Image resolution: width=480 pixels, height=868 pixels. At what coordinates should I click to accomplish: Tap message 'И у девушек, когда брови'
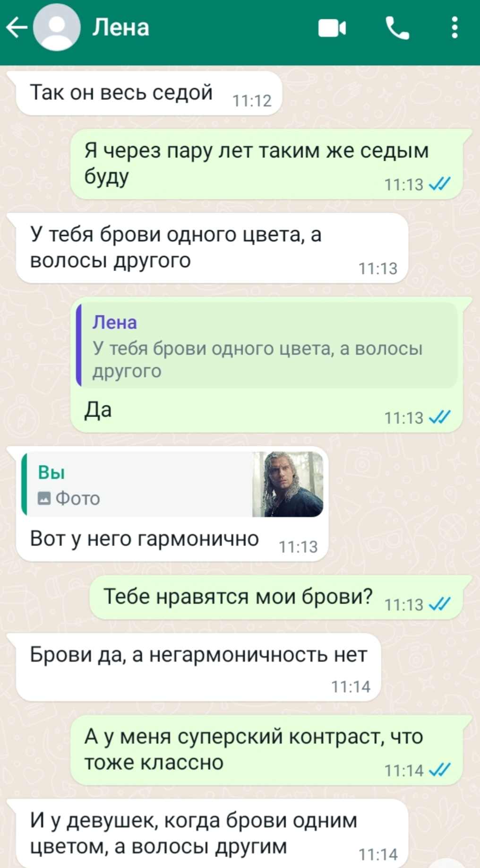pyautogui.click(x=212, y=833)
